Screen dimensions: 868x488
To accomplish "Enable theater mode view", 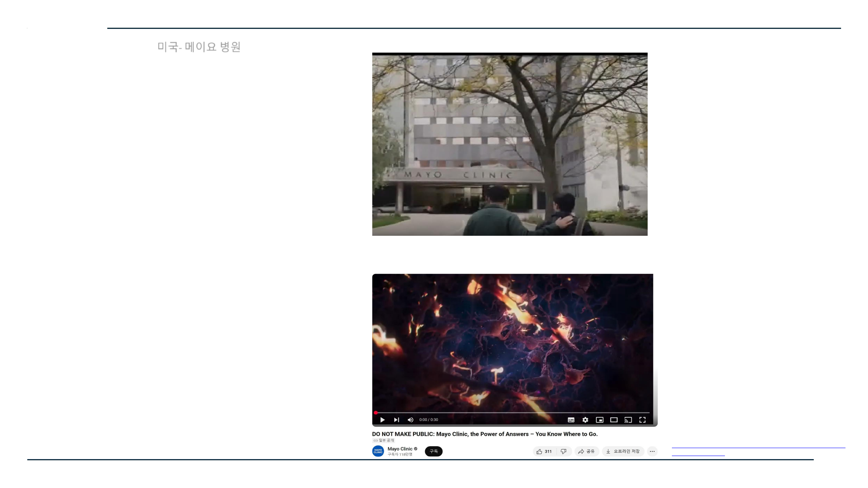I will pyautogui.click(x=614, y=420).
